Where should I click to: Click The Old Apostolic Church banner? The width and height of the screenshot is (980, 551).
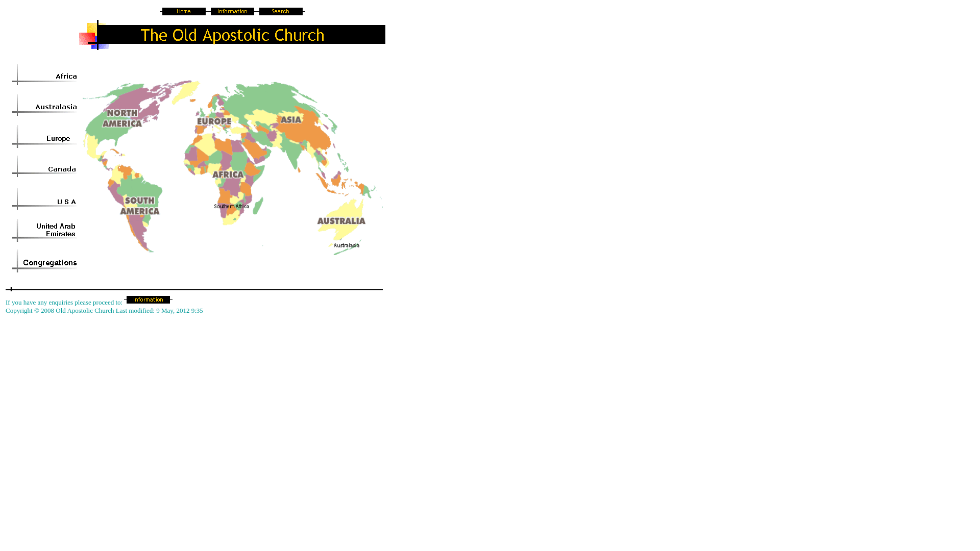pos(232,35)
